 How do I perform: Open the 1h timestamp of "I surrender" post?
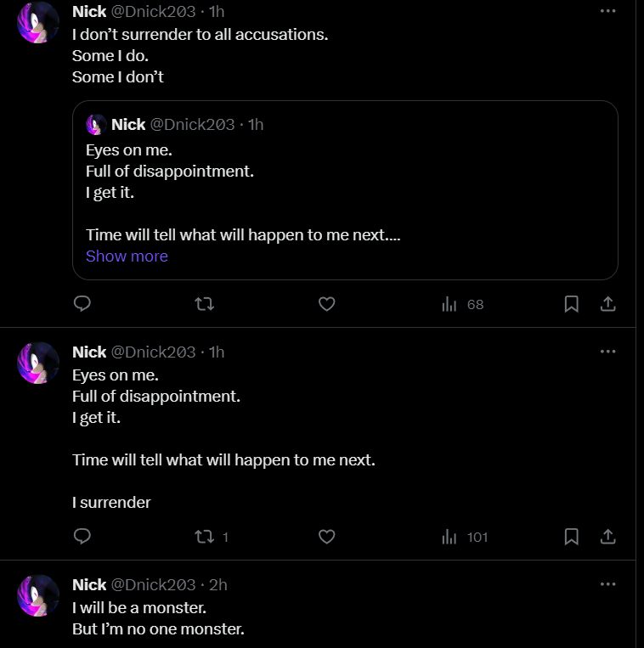(217, 352)
